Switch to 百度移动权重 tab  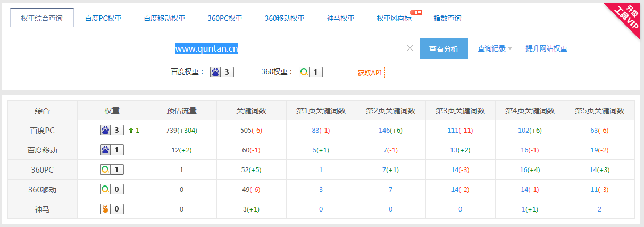pos(164,18)
